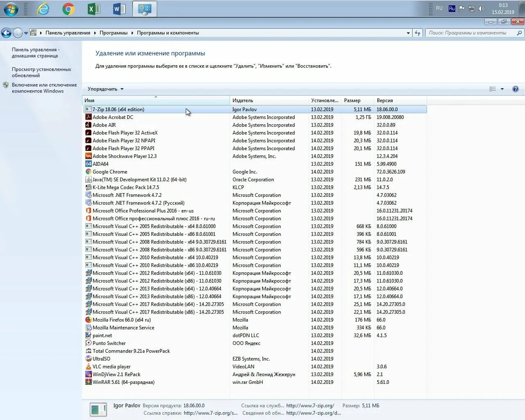Screen dimensions: 525x420
Task: Click the Программы breadcrumb
Action: click(114, 33)
